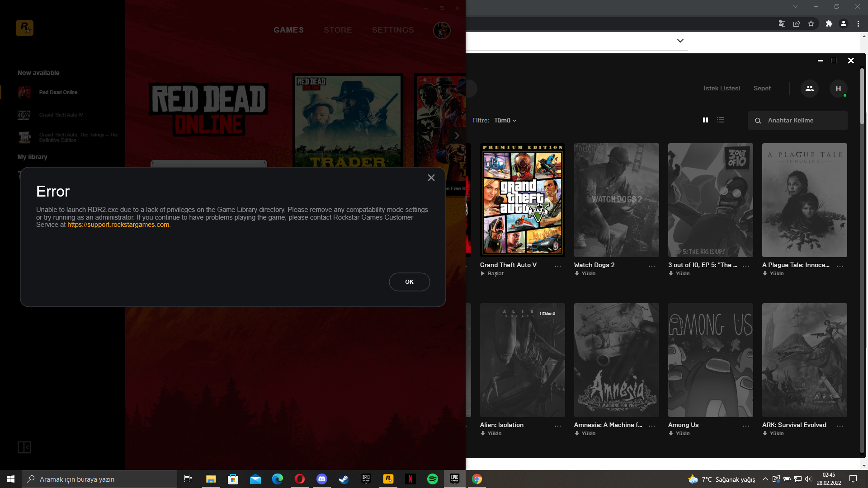
Task: Open the Grand Theft Auto V options menu
Action: coord(558,266)
